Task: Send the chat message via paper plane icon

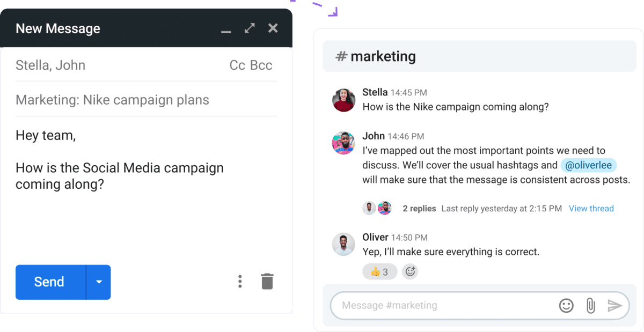Action: tap(615, 305)
